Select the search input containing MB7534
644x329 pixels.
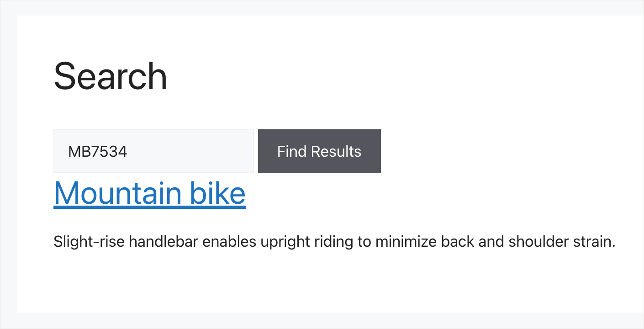(153, 151)
